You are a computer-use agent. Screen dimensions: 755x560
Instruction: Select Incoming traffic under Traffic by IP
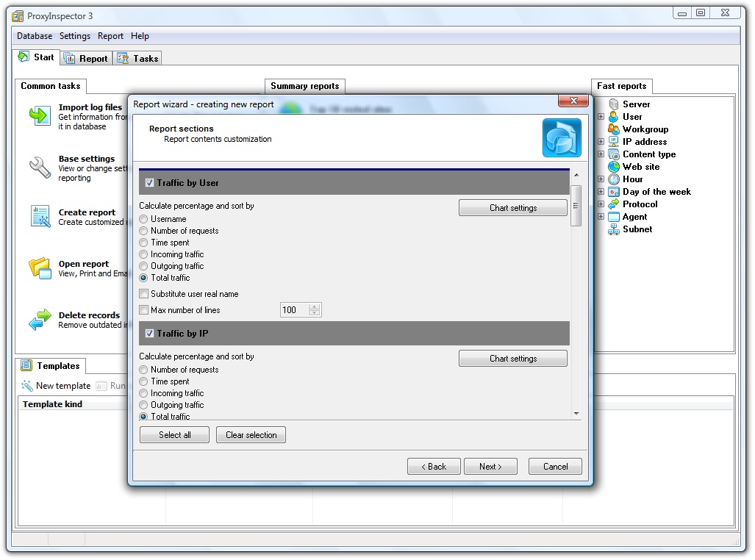[143, 393]
